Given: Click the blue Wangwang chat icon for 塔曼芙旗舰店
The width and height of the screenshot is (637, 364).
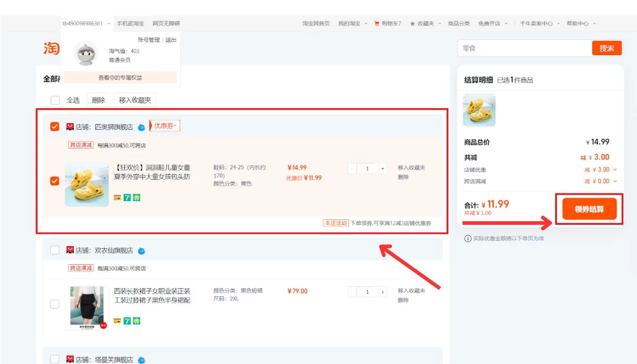Looking at the screenshot, I should tap(142, 360).
